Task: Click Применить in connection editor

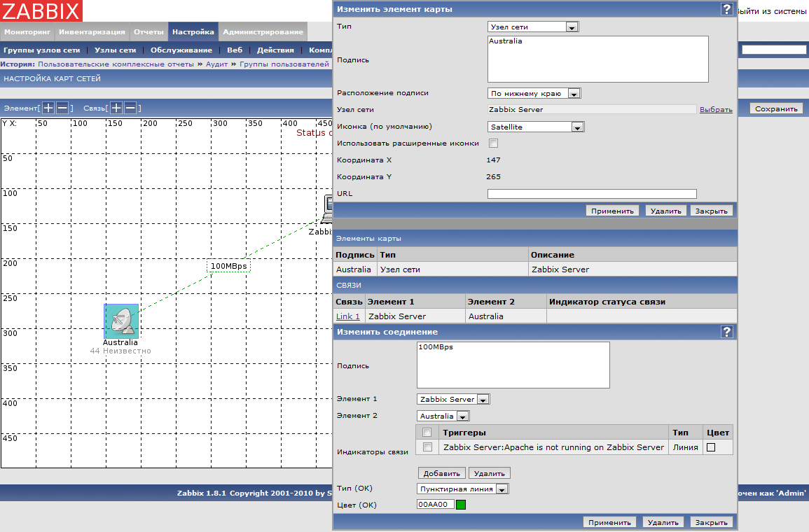Action: 609,522
